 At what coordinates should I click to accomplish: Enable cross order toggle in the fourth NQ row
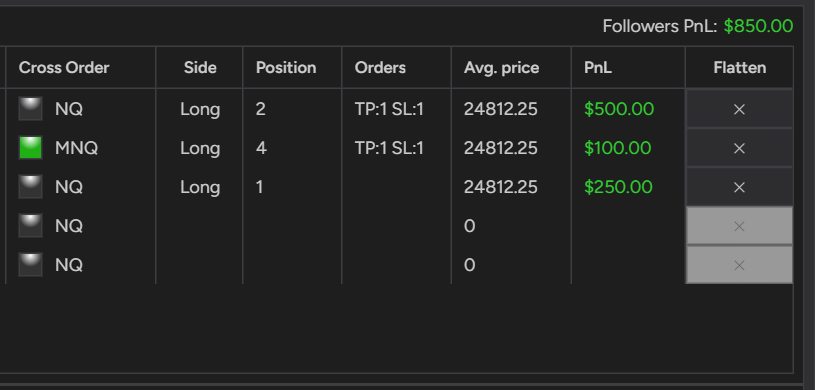click(x=31, y=226)
